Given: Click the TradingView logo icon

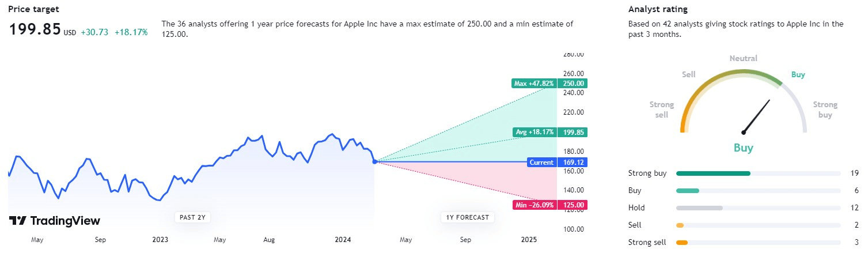Looking at the screenshot, I should pos(17,221).
